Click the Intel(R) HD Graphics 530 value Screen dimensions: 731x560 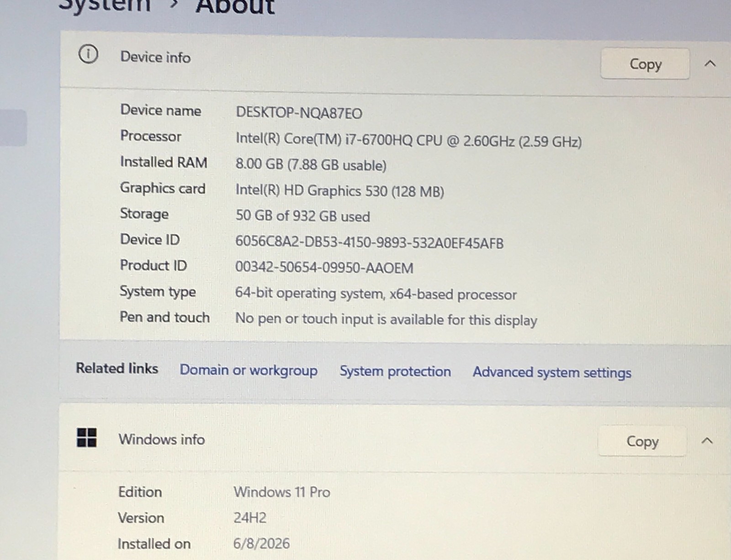click(x=339, y=190)
